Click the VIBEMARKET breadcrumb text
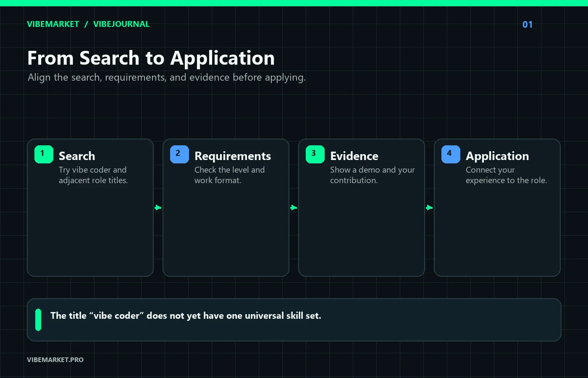The height and width of the screenshot is (378, 588). tap(53, 24)
